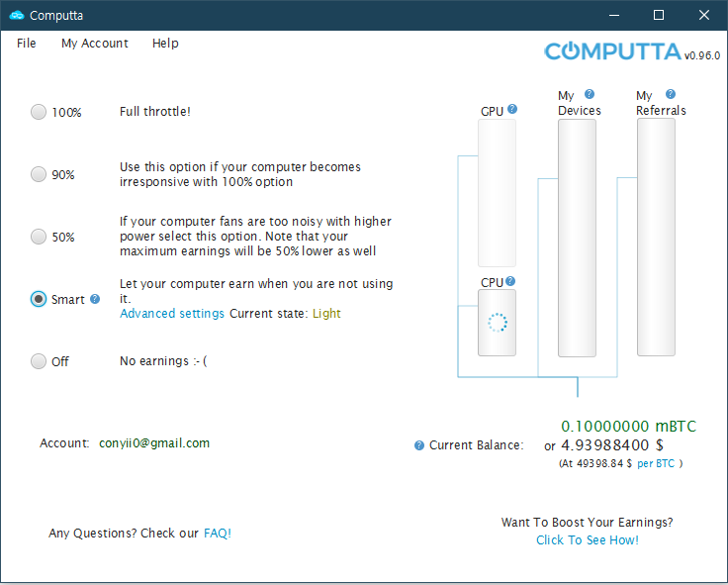Click the My Referrals earnings bar

pos(656,237)
